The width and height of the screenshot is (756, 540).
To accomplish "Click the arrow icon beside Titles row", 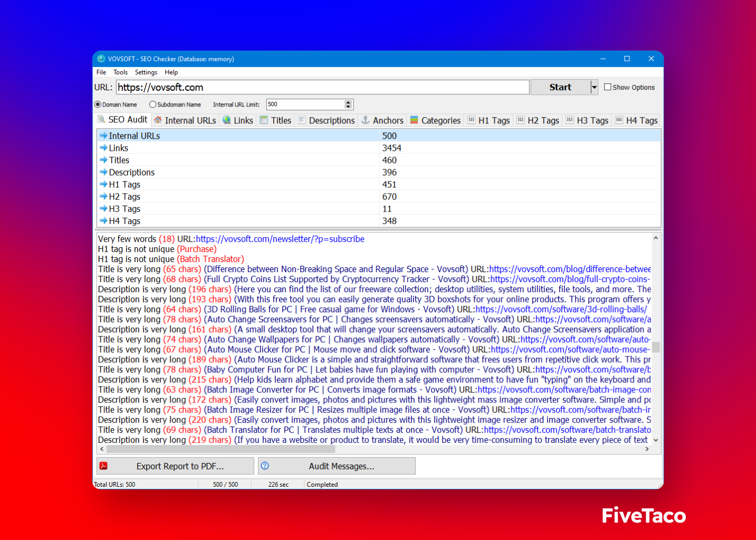I will pos(103,160).
